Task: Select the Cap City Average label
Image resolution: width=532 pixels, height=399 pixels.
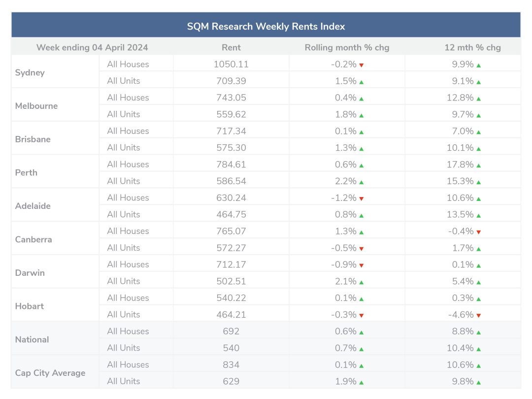Action: 50,373
